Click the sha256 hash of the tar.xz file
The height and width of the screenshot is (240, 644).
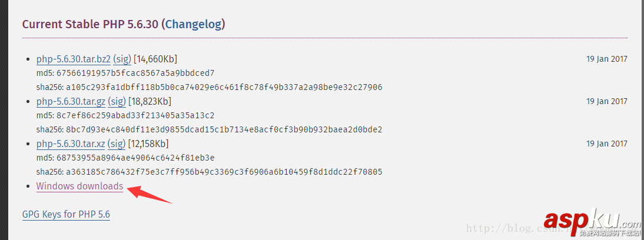pos(224,172)
